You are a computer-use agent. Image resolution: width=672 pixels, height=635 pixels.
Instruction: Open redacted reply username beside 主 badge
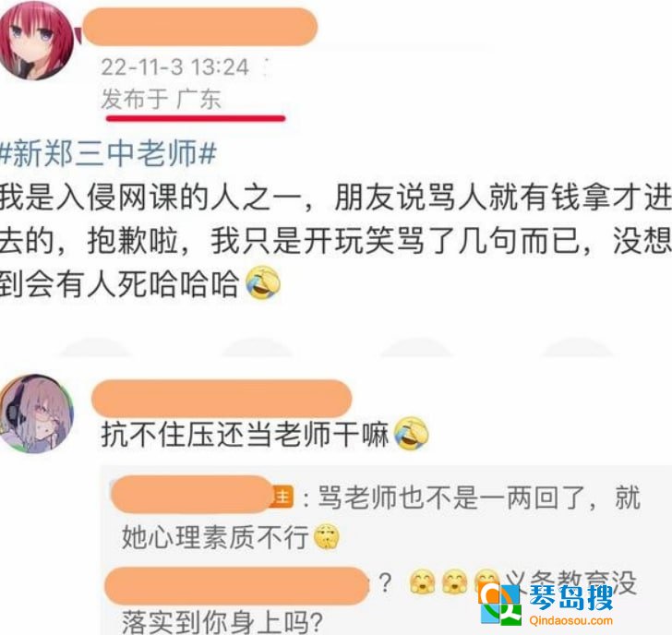tap(191, 494)
